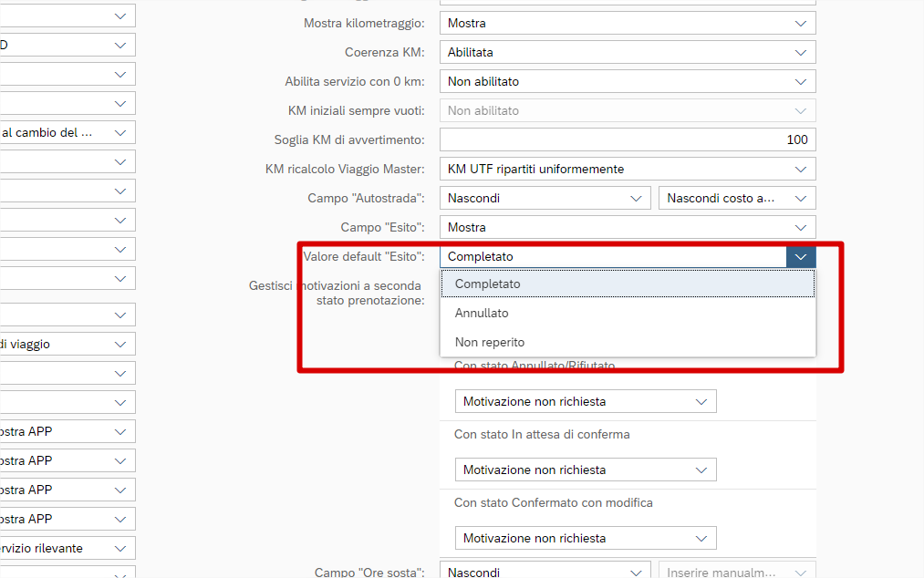924x578 pixels.
Task: Expand the Campo 'Ore sosta' Nascondi dropdown
Action: pos(636,572)
